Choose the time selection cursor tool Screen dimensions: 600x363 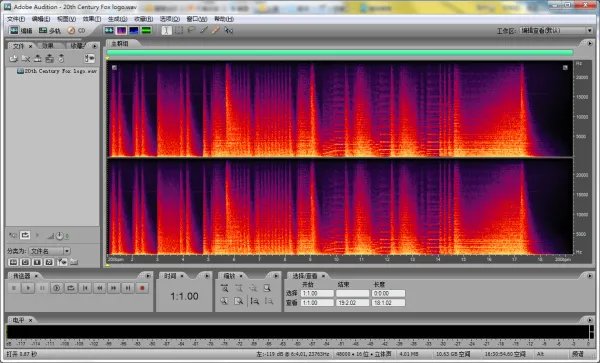pyautogui.click(x=166, y=30)
